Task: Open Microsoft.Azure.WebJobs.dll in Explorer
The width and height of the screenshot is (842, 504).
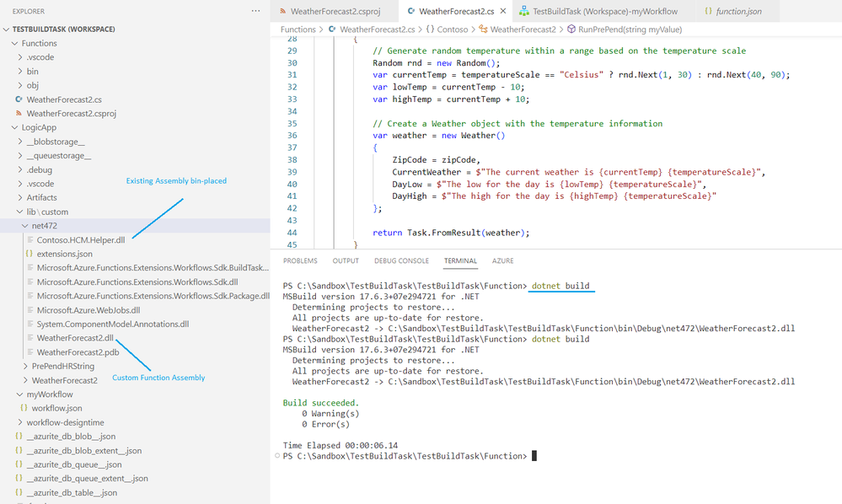Action: coord(88,309)
